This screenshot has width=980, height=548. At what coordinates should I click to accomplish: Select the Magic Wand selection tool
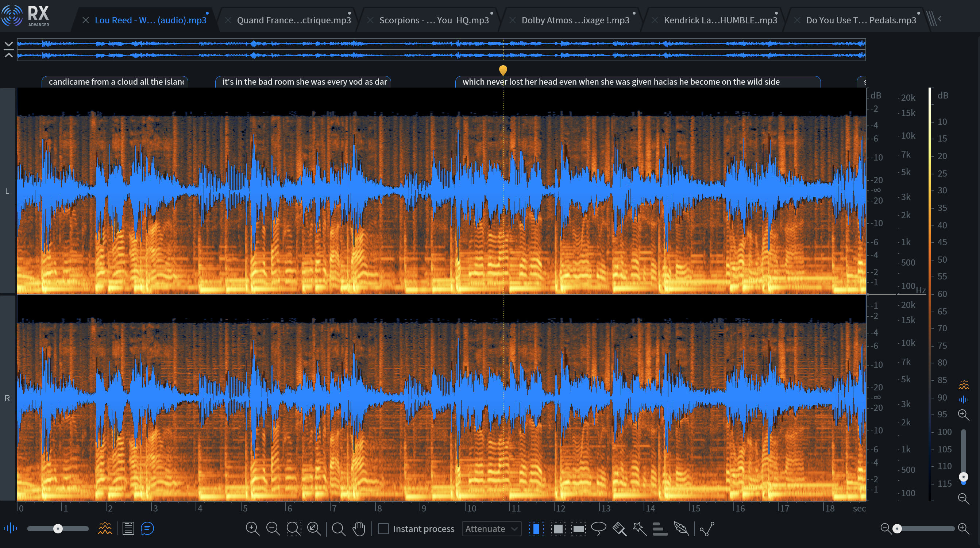click(x=639, y=528)
